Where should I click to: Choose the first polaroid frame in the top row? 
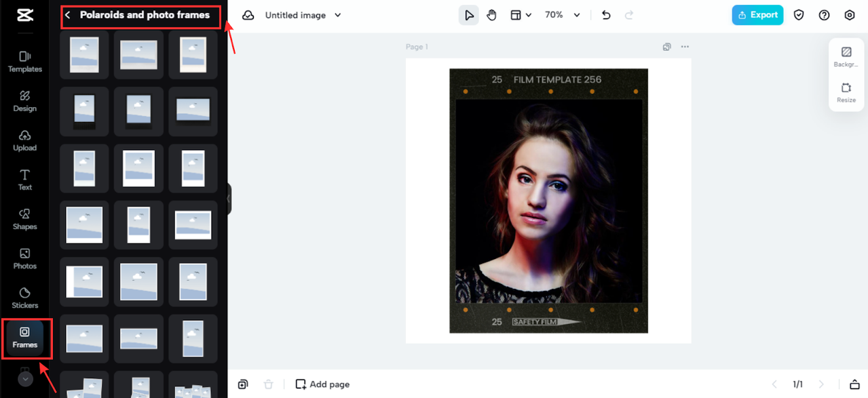tap(84, 55)
